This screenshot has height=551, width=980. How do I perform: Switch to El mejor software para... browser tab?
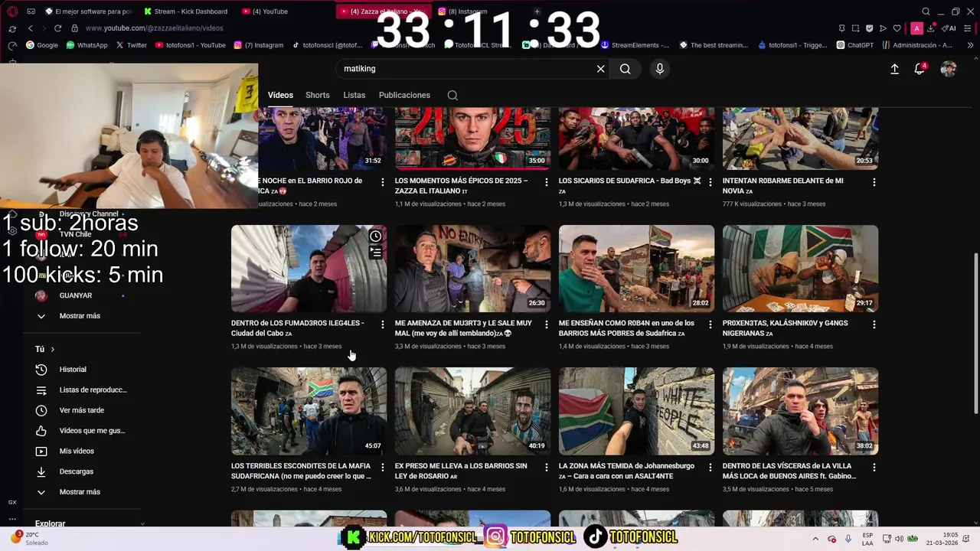(x=87, y=11)
